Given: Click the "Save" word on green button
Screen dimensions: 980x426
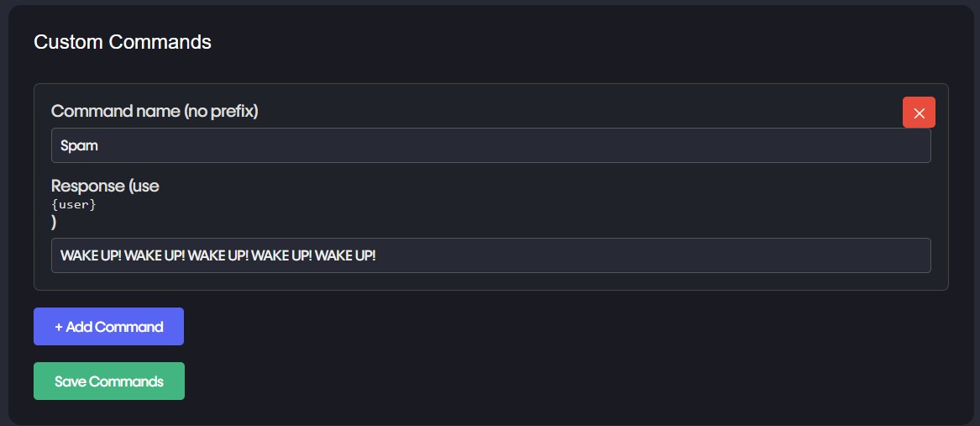Looking at the screenshot, I should coord(70,381).
